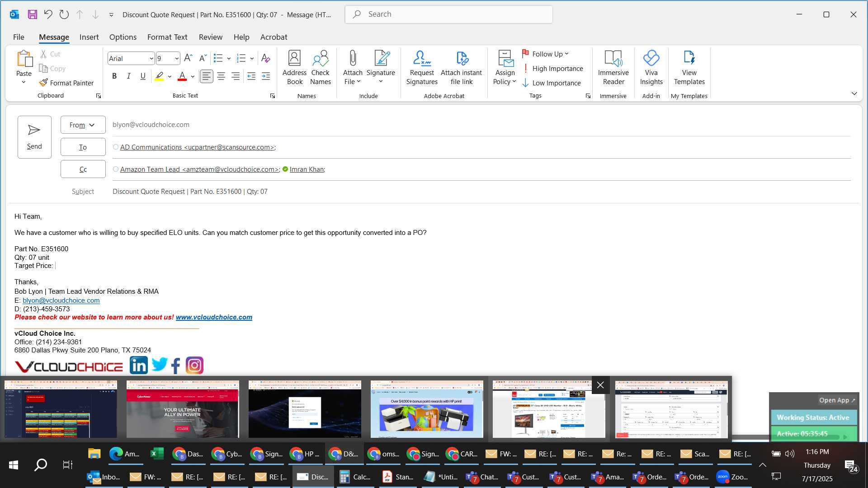Toggle Bold formatting
Screen dimensions: 868x488
(114, 76)
